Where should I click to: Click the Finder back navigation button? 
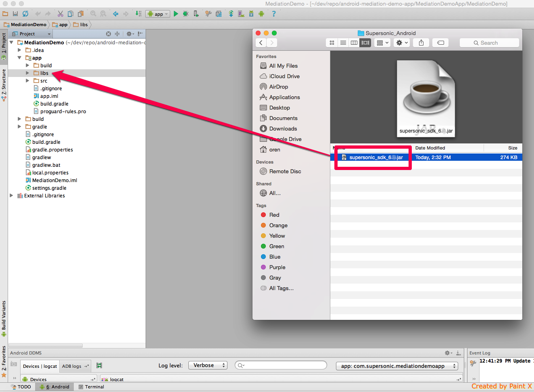click(261, 42)
